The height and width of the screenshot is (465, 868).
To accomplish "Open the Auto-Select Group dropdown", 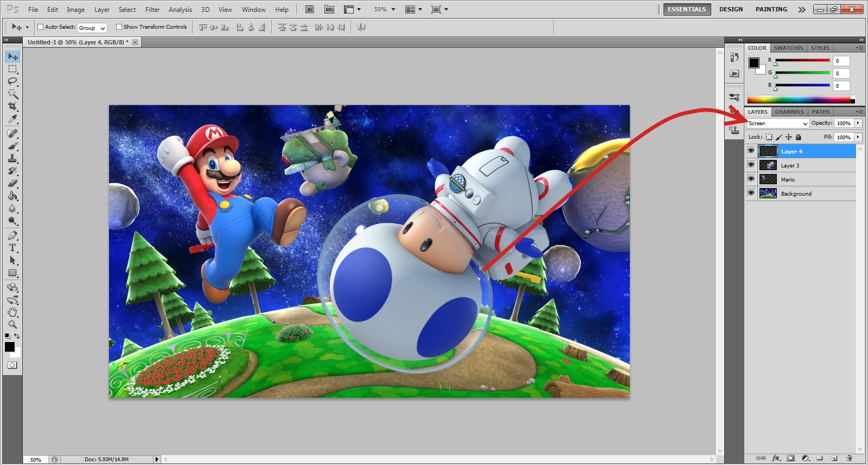I will coord(92,28).
